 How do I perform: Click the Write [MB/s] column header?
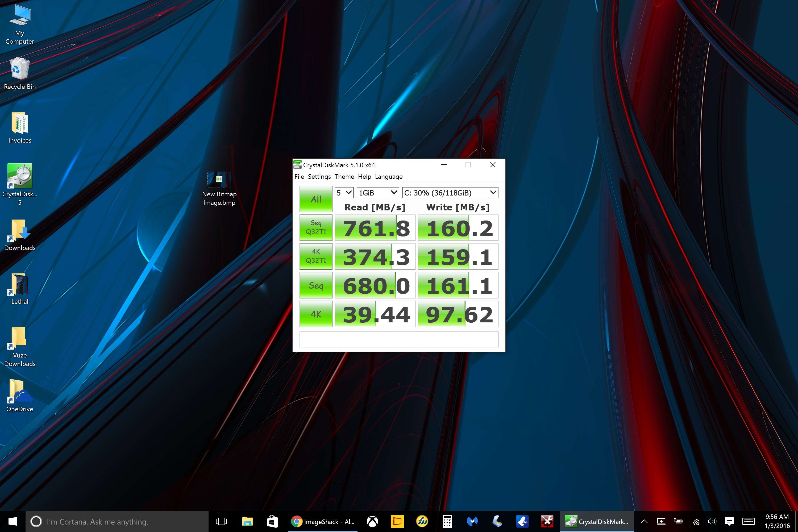tap(458, 207)
